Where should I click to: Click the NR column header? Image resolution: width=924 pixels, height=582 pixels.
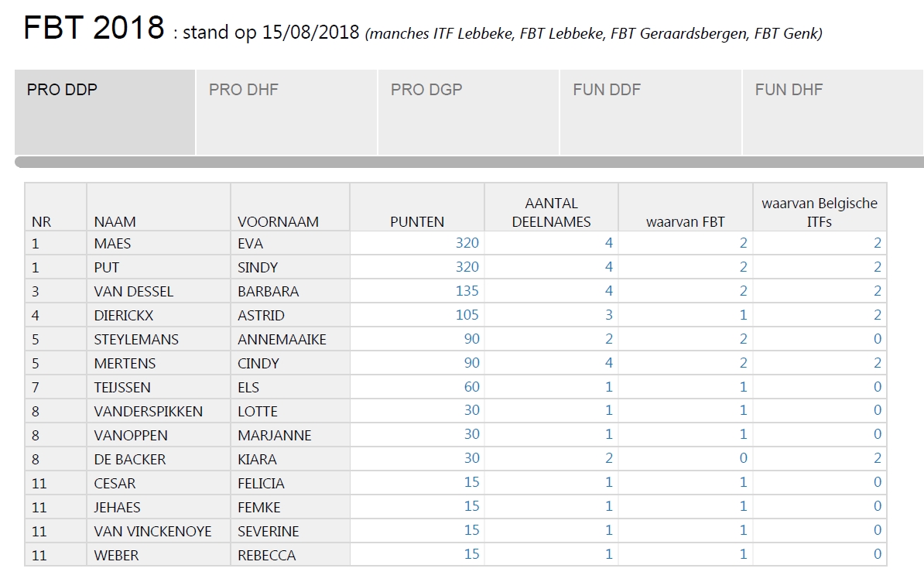(56, 207)
